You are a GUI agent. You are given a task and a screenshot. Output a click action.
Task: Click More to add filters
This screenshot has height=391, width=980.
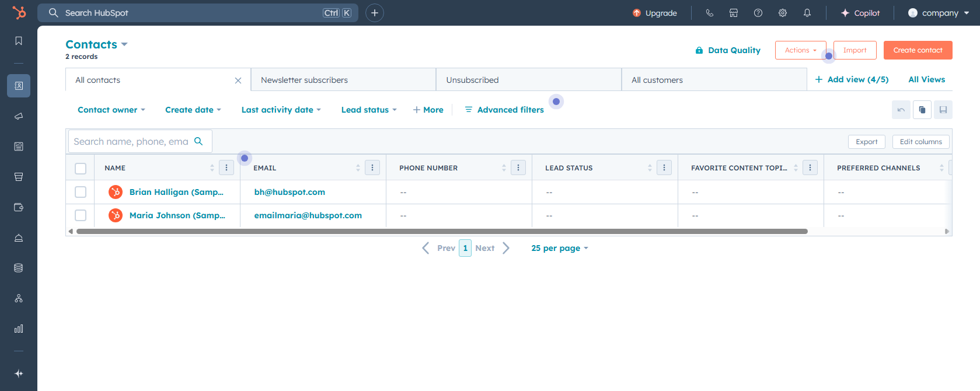pos(428,110)
